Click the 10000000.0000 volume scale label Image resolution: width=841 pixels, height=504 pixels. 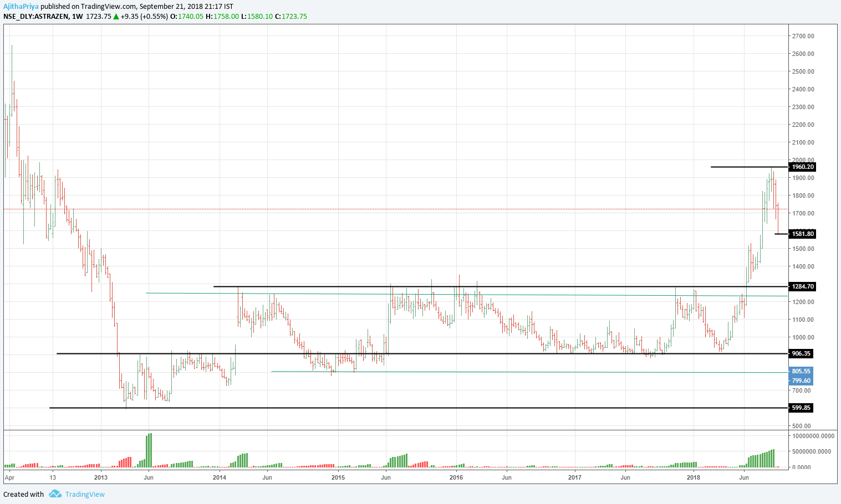click(812, 436)
